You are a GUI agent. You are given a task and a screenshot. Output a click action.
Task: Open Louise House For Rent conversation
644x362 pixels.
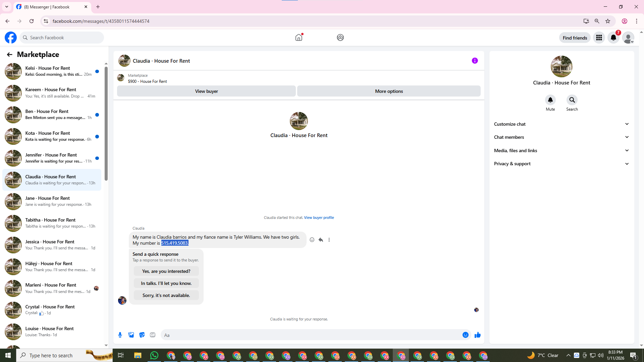tap(52, 332)
